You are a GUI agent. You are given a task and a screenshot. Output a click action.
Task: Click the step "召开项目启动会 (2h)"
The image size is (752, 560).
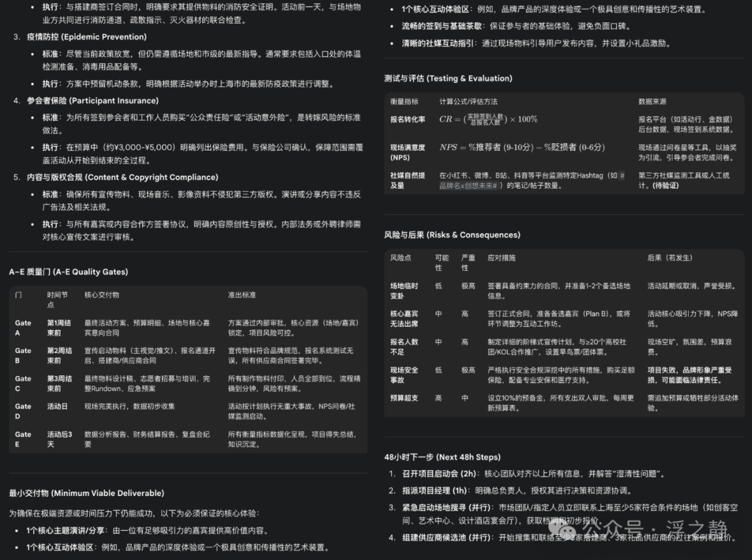pyautogui.click(x=439, y=474)
